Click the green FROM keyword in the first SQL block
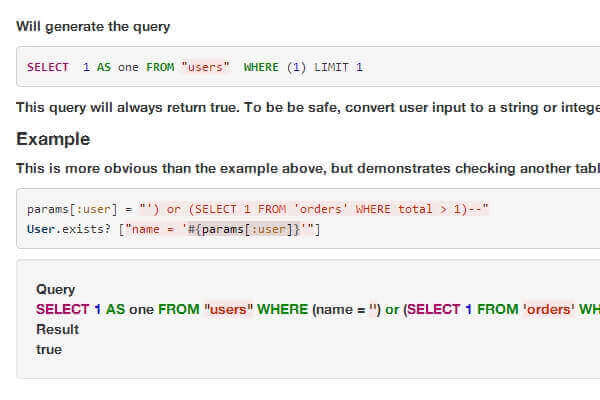This screenshot has height=400, width=600. point(160,67)
